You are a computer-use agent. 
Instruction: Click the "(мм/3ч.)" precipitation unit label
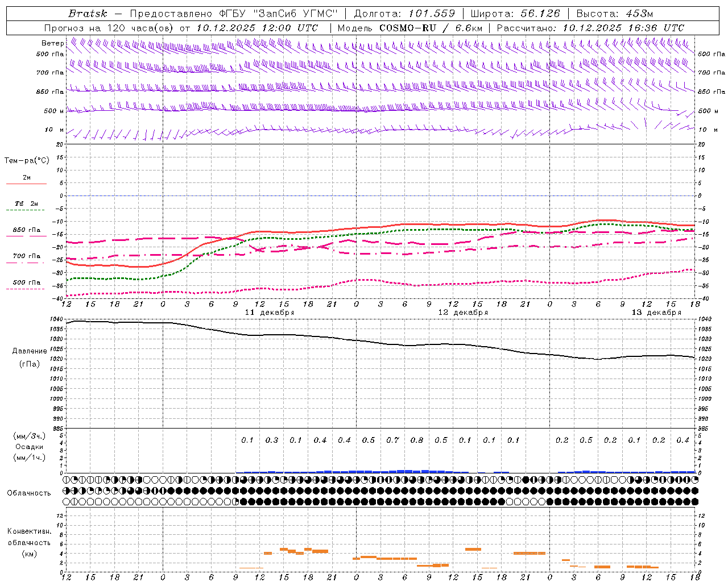coord(30,436)
